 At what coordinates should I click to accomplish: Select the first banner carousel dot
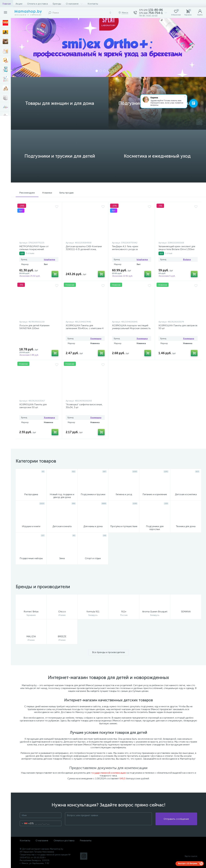[x=97, y=71]
